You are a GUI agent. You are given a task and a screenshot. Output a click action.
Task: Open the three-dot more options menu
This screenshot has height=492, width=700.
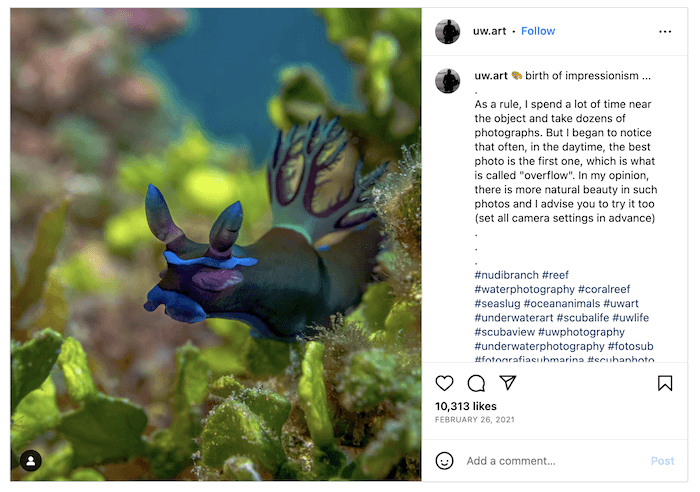point(665,31)
